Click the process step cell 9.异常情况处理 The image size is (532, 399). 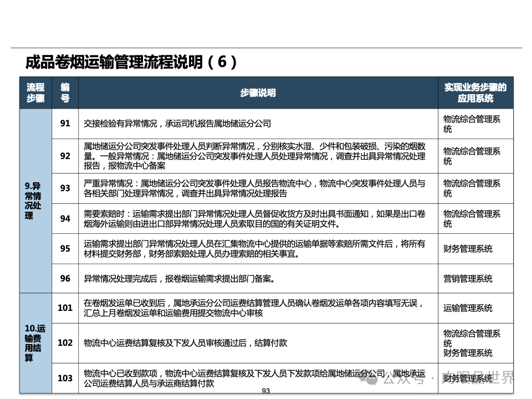point(35,201)
